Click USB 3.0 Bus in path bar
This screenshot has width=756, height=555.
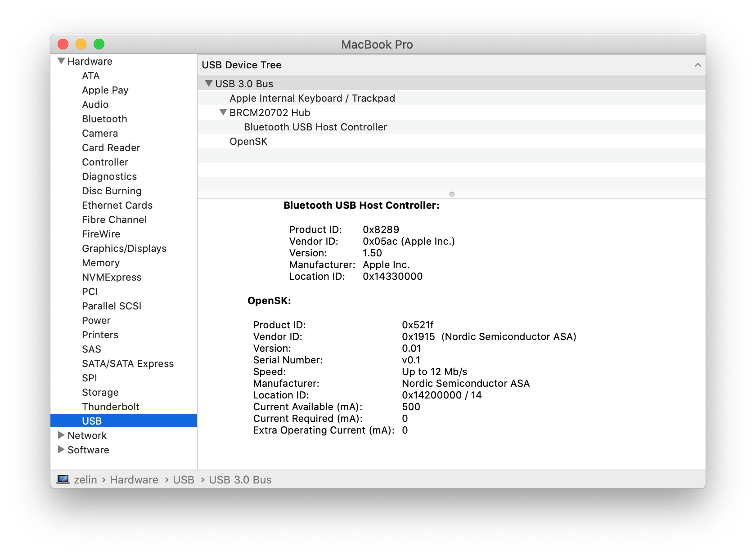[x=240, y=479]
